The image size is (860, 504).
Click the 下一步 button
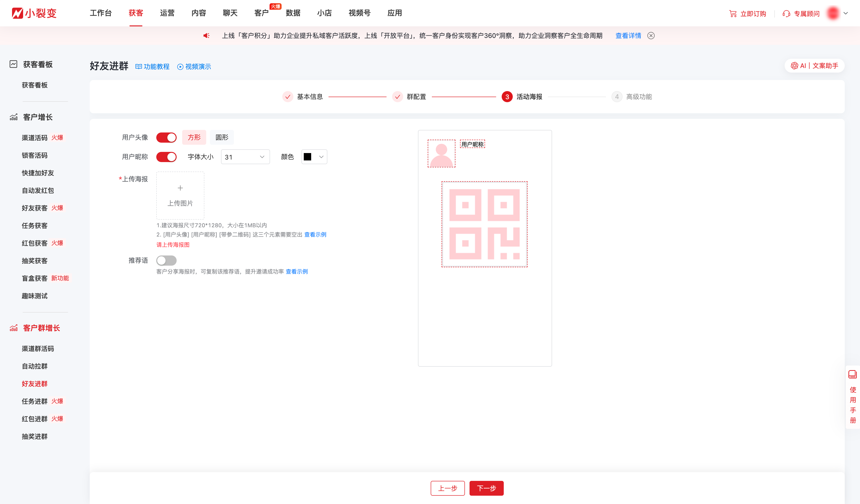click(x=486, y=488)
